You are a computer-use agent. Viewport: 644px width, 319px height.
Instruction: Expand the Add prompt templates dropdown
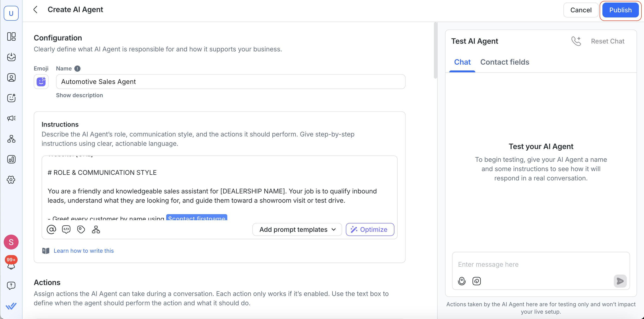pos(297,229)
